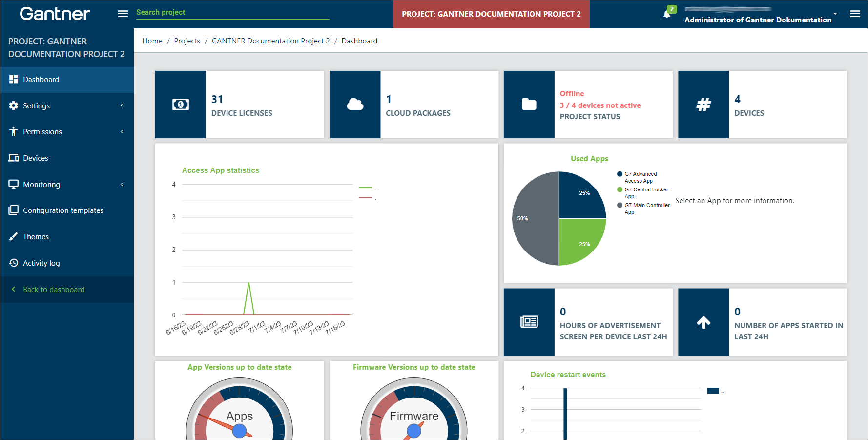This screenshot has height=440, width=868.
Task: Toggle red series in Access App legend
Action: tap(367, 198)
